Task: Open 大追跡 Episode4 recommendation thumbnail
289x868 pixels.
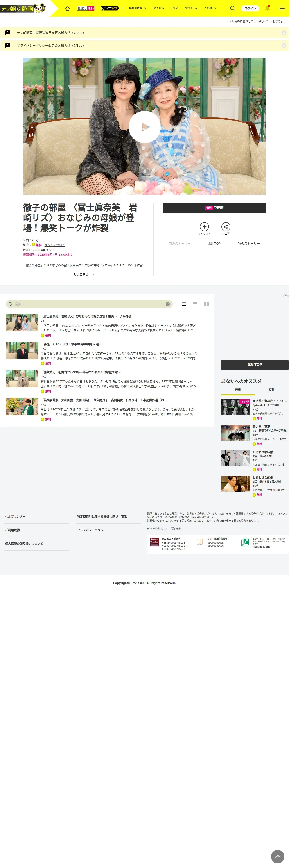Action: tap(235, 407)
